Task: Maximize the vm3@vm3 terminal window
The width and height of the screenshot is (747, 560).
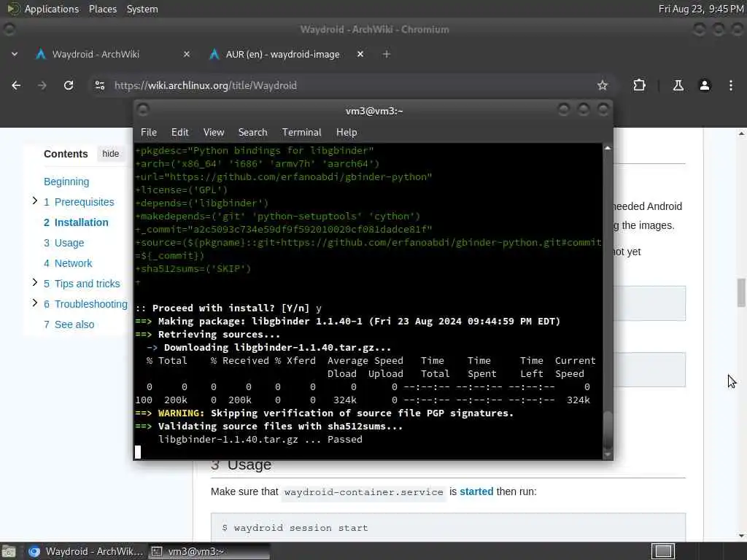Action: 584,111
